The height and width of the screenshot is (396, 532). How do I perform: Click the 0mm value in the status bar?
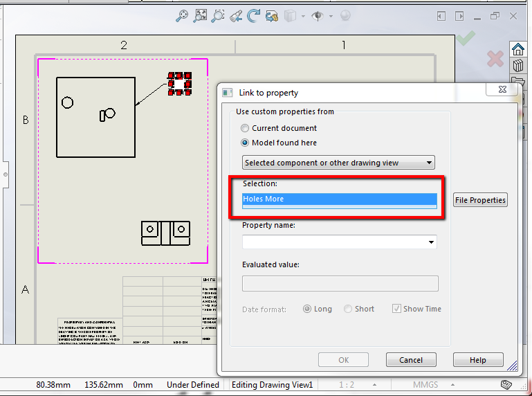point(143,385)
